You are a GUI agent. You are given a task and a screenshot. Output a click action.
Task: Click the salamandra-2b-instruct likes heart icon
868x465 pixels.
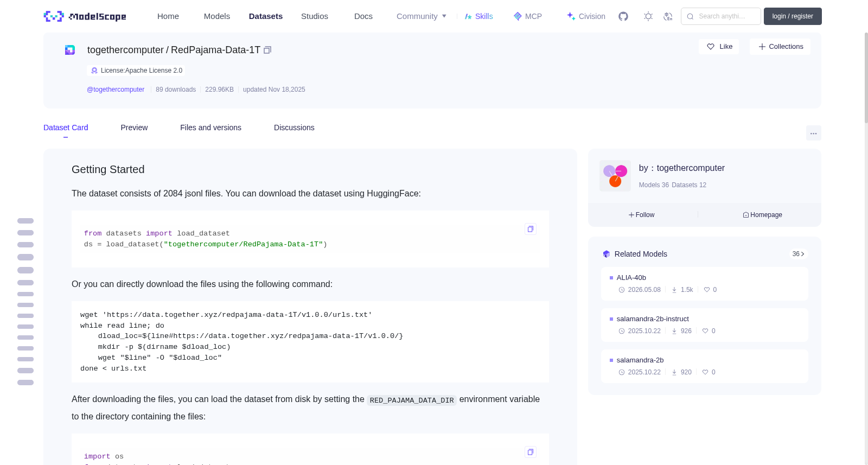705,331
